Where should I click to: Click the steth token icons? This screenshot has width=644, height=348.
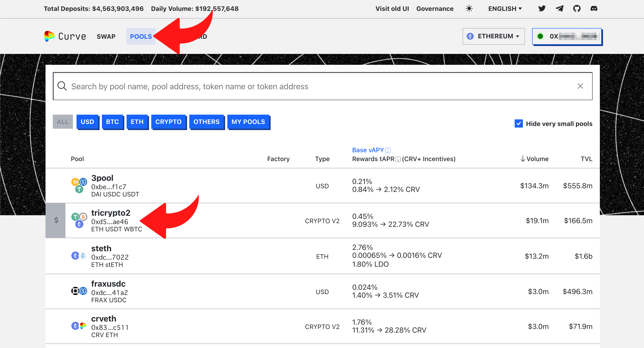[x=79, y=256]
